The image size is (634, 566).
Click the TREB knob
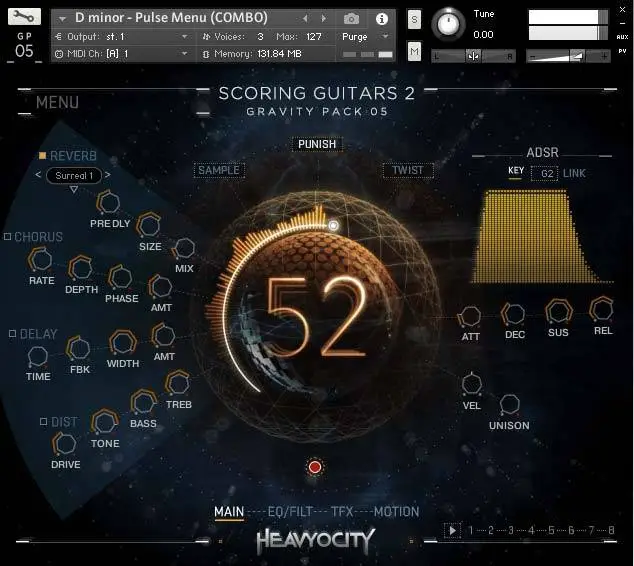coord(178,383)
